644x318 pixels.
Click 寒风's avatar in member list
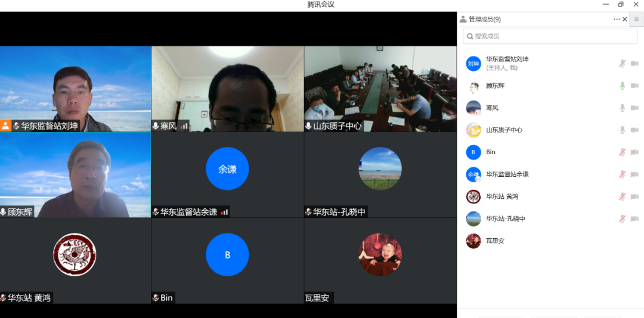coord(473,108)
